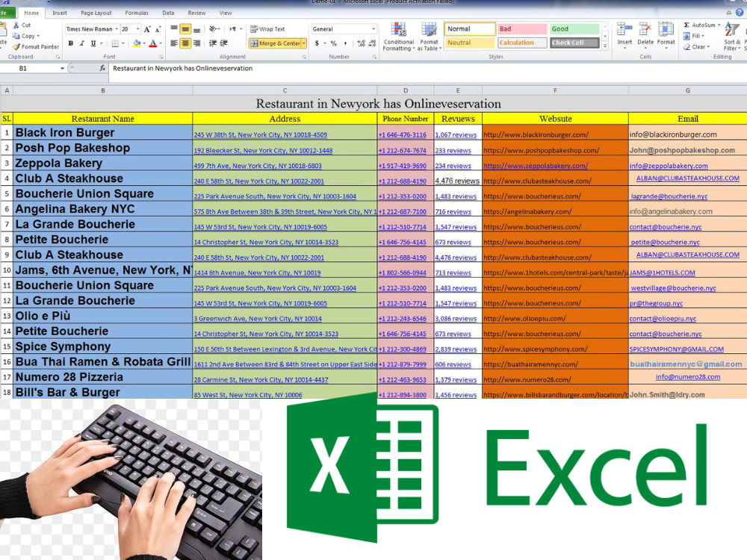Expand the Merge & Center arrow

pos(304,43)
